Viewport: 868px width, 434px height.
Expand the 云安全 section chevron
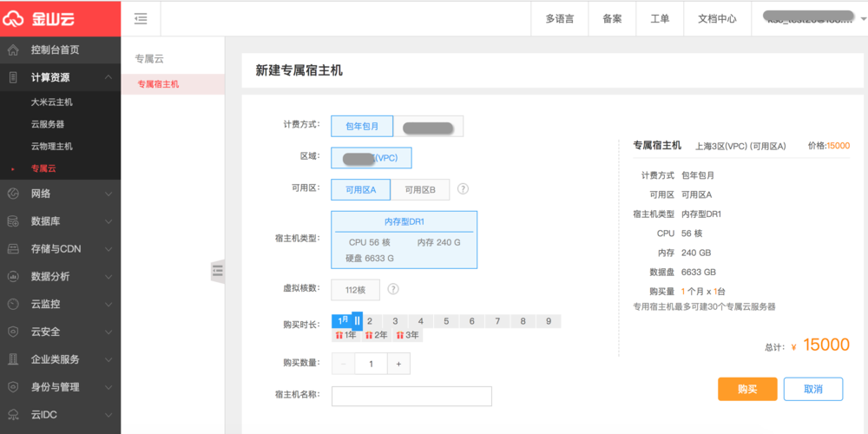coord(108,332)
